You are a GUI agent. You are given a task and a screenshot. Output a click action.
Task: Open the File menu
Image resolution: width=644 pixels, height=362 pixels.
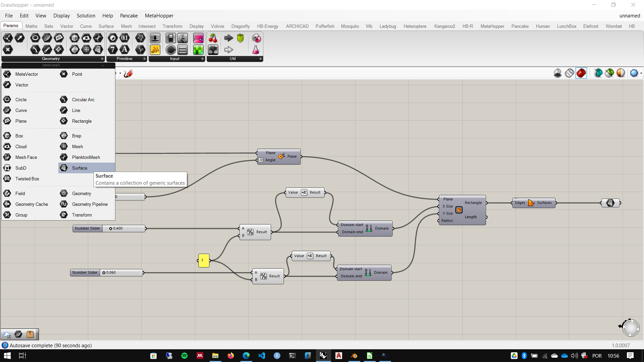(9, 16)
